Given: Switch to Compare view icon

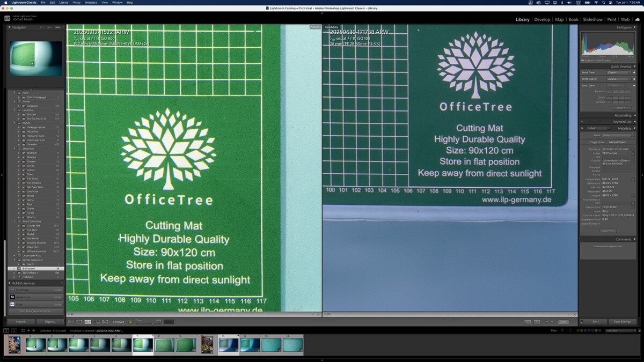Looking at the screenshot, I should click(88, 322).
